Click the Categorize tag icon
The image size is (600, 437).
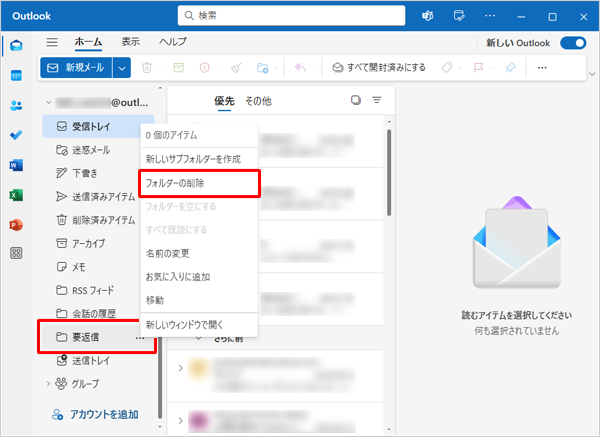(x=447, y=68)
